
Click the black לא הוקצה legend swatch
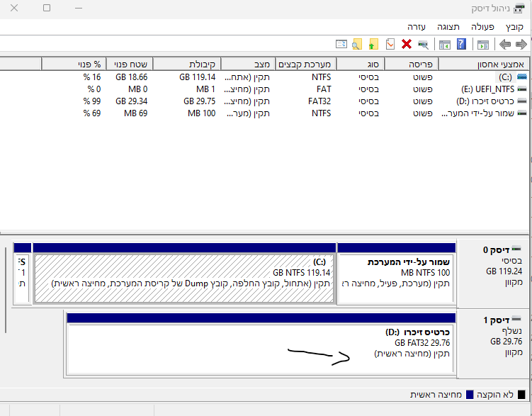521,395
